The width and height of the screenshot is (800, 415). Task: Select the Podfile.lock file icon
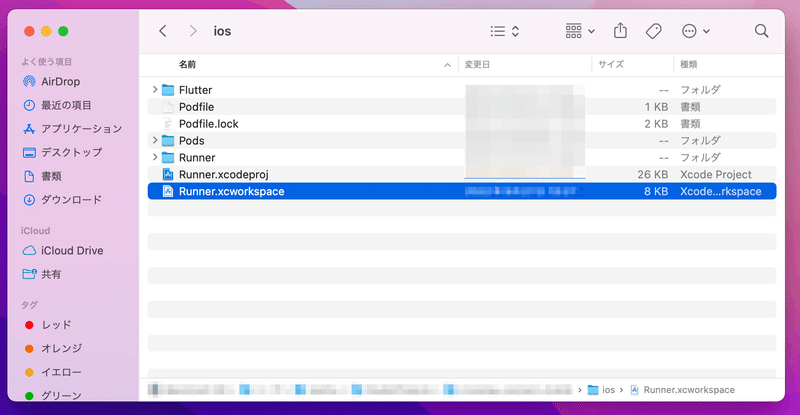pyautogui.click(x=168, y=124)
